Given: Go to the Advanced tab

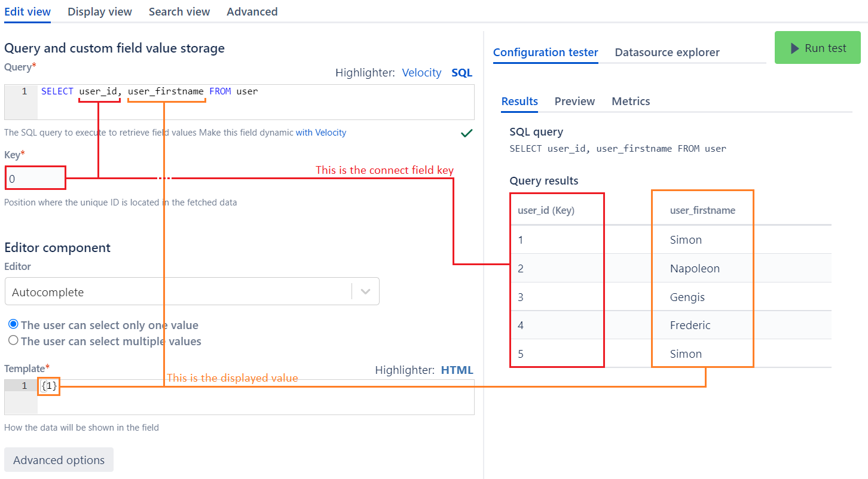Looking at the screenshot, I should click(252, 12).
